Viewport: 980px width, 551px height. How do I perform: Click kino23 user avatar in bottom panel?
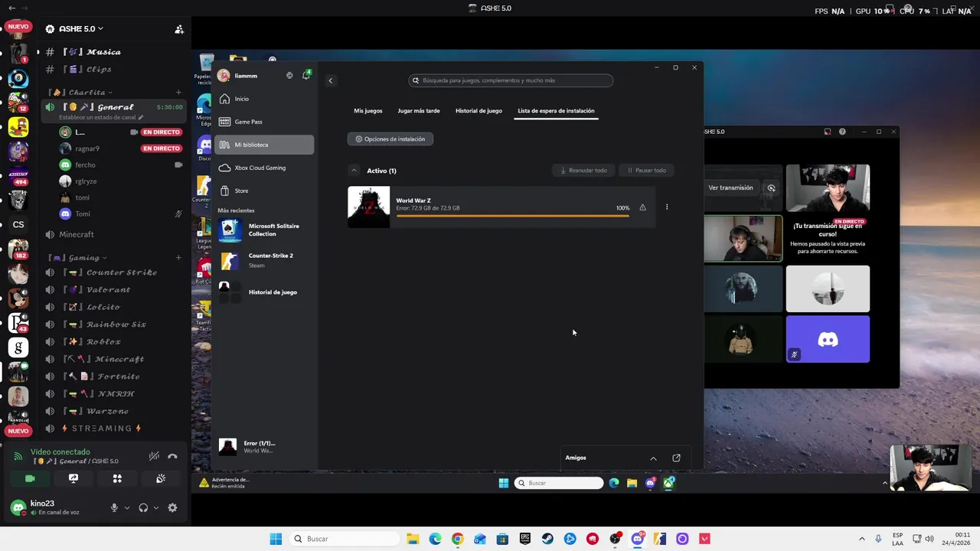click(18, 507)
